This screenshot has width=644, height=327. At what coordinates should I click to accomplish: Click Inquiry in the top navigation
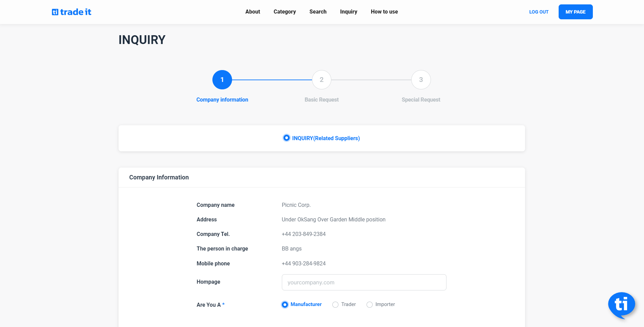[x=349, y=12]
